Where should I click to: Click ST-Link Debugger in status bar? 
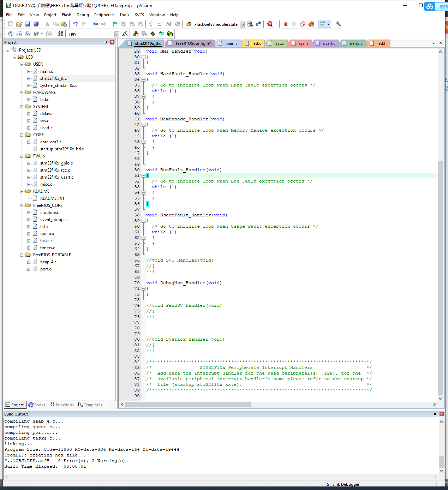click(x=343, y=484)
